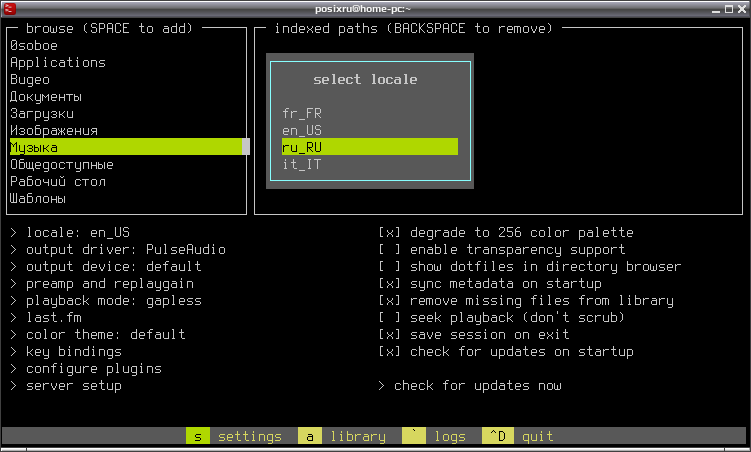Open server setup option
The image size is (751, 452).
tap(66, 385)
